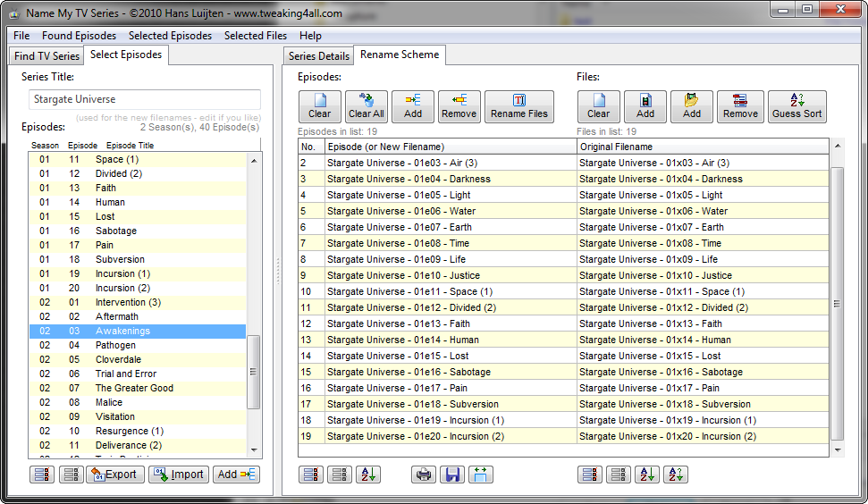Viewport: 868px width, 504px height.
Task: Click the Add folder icon in Files section
Action: point(692,106)
